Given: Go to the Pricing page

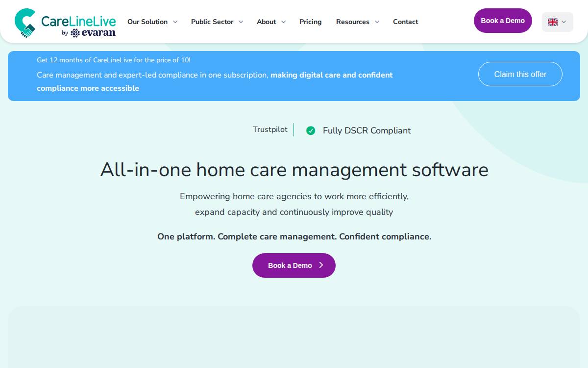Looking at the screenshot, I should [311, 22].
